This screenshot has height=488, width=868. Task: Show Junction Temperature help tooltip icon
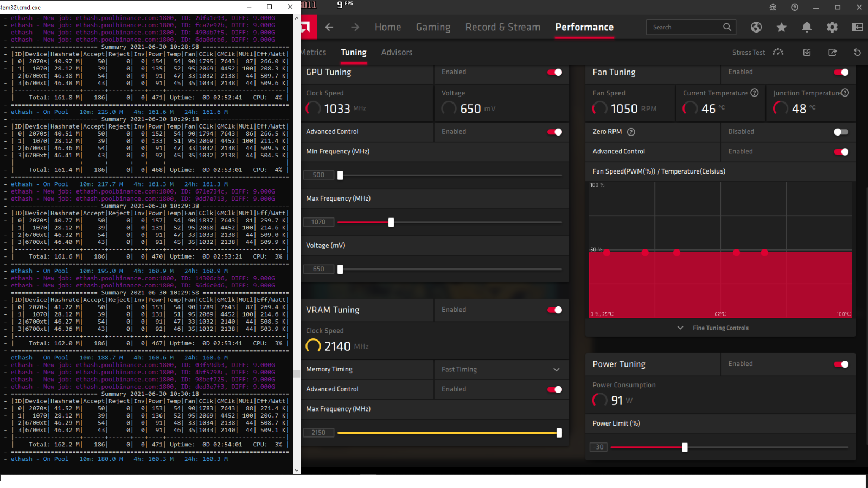click(845, 93)
